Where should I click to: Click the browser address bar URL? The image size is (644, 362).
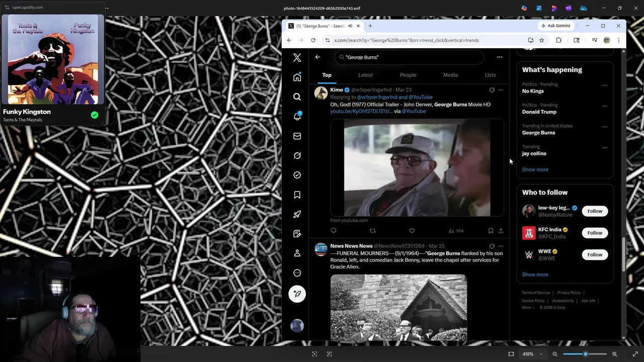407,40
